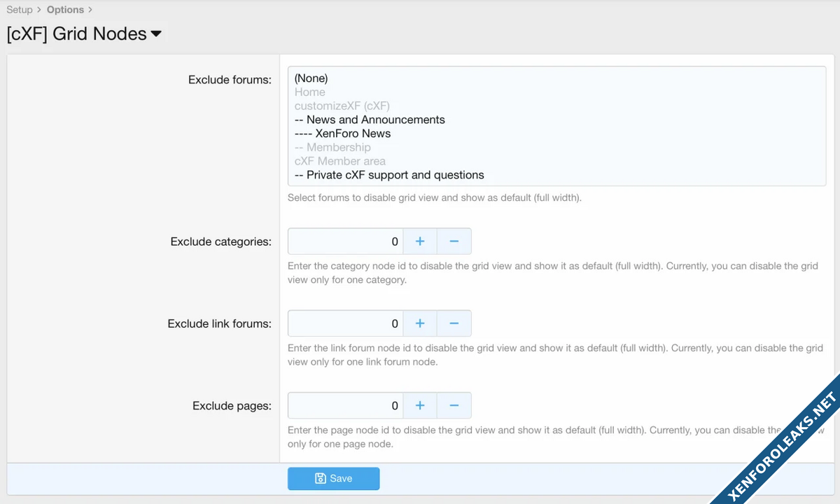Increase the Exclude link forums value

point(420,323)
